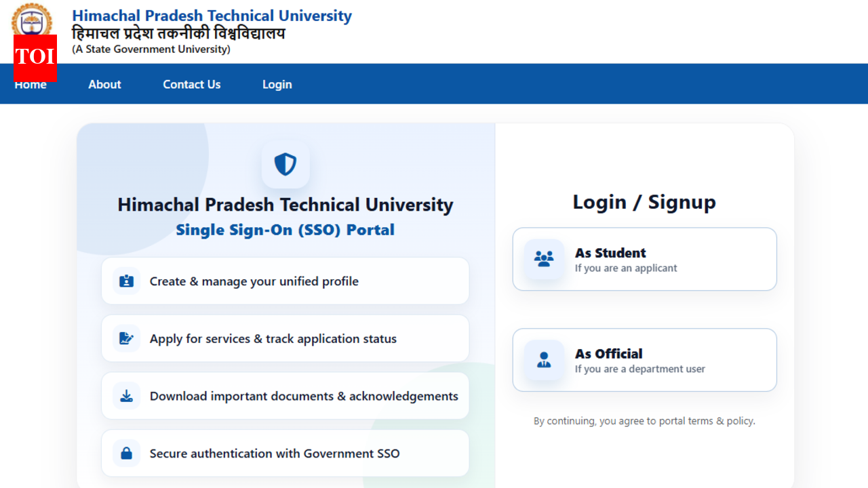Click the person icon on the As Official card
Image resolution: width=868 pixels, height=488 pixels.
tap(543, 360)
